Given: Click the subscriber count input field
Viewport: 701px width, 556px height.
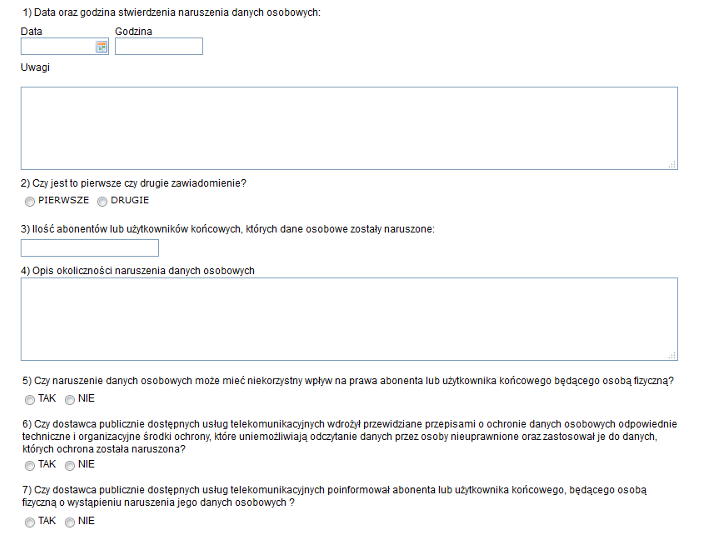Looking at the screenshot, I should point(89,248).
